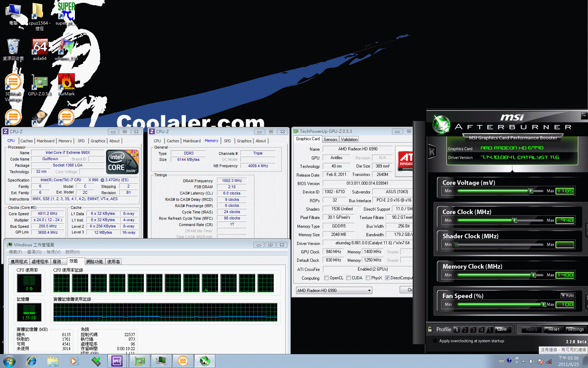
Task: Toggle the PhysX checkbox in GPU-Z
Action: click(x=368, y=278)
